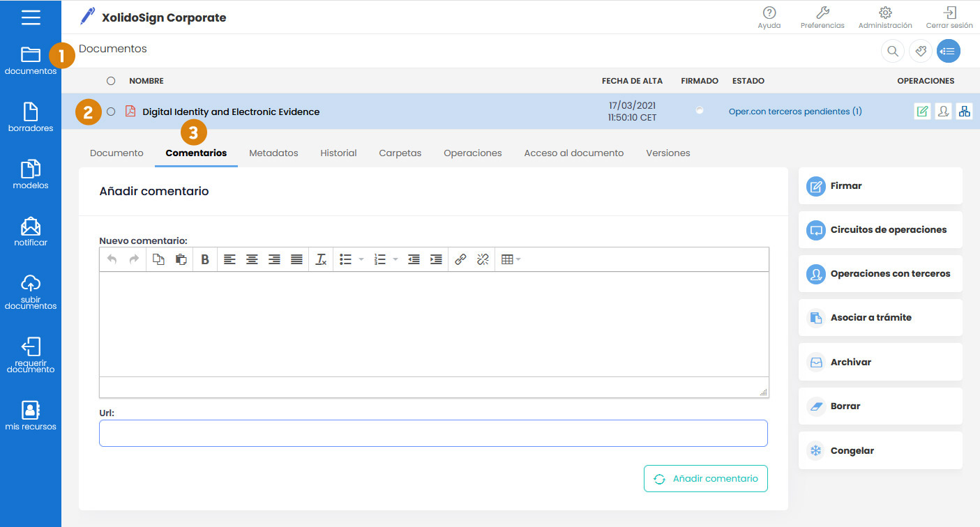Switch to the Documento tab
Image resolution: width=980 pixels, height=527 pixels.
(x=116, y=153)
